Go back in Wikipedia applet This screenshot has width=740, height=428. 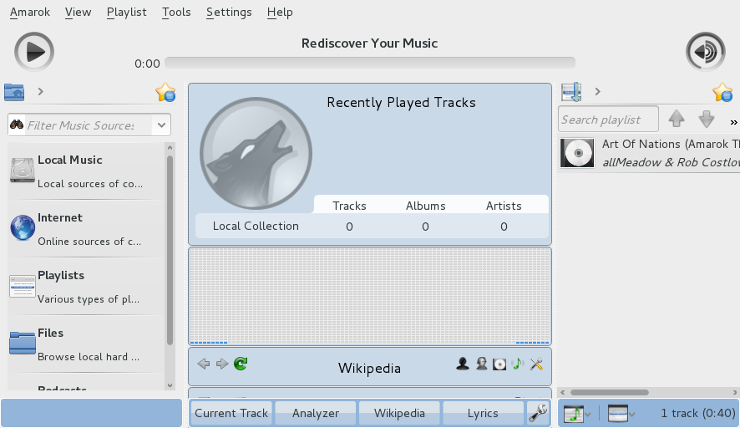(204, 364)
